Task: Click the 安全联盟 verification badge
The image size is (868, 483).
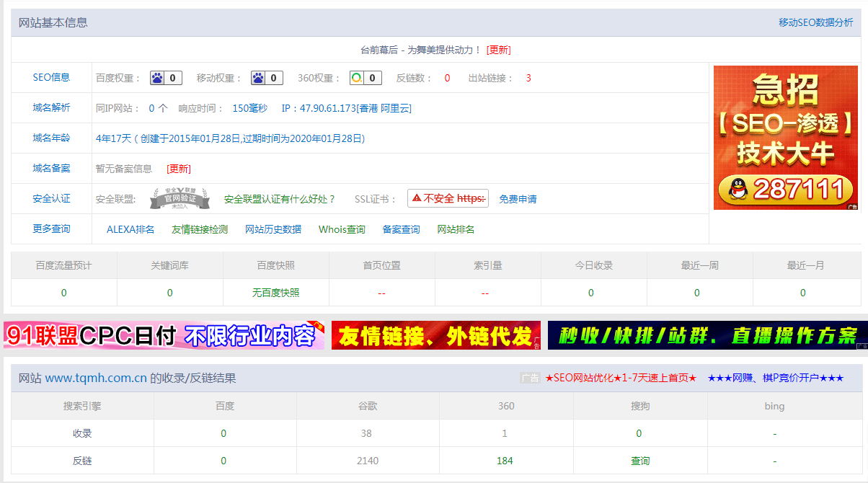Action: tap(180, 198)
